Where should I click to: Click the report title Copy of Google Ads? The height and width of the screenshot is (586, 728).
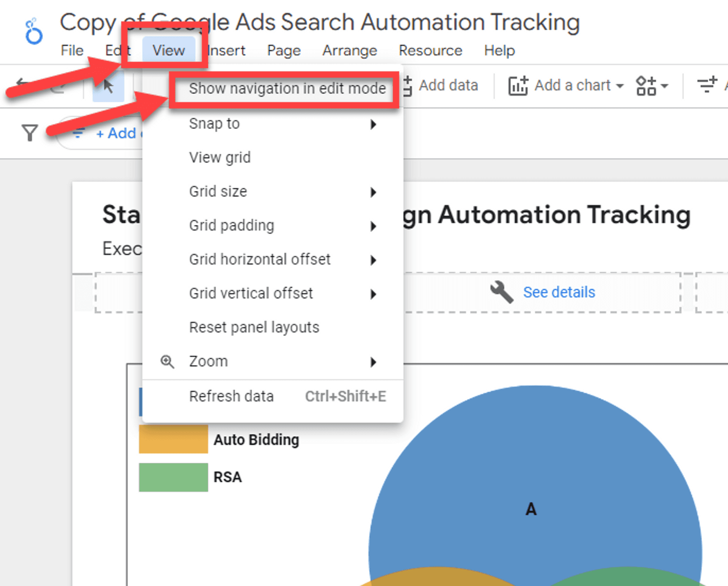coord(320,22)
